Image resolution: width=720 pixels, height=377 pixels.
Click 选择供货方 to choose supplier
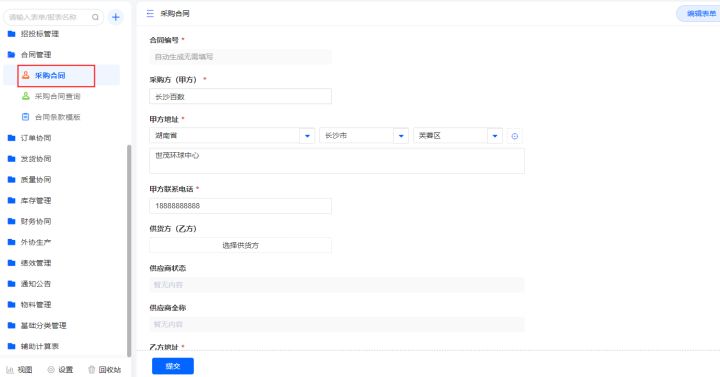tap(240, 245)
